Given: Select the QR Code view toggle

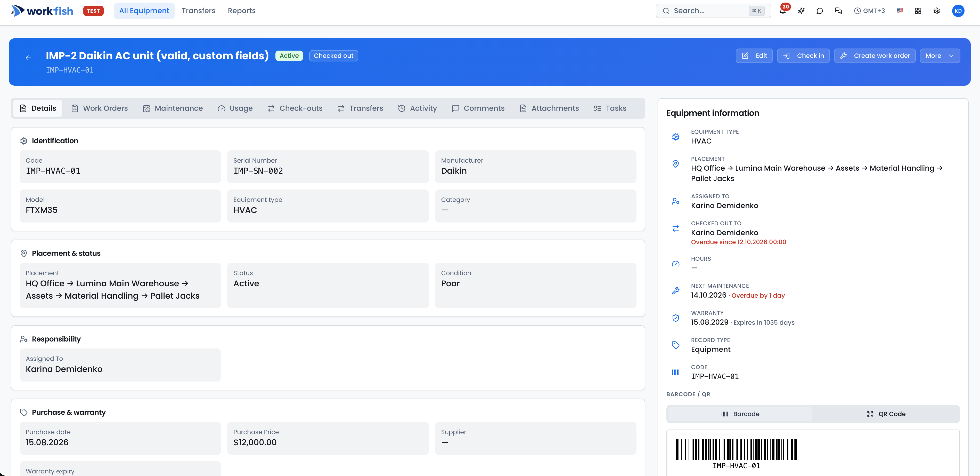Looking at the screenshot, I should [886, 414].
